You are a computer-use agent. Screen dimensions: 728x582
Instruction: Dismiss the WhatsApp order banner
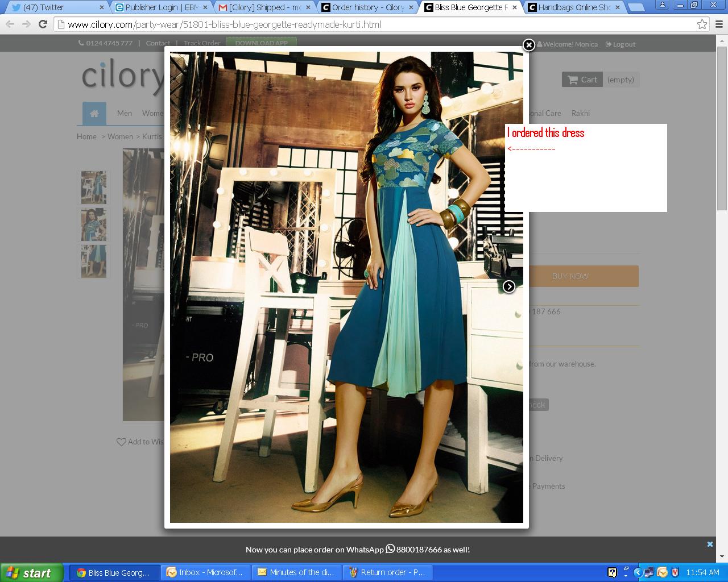pos(710,544)
